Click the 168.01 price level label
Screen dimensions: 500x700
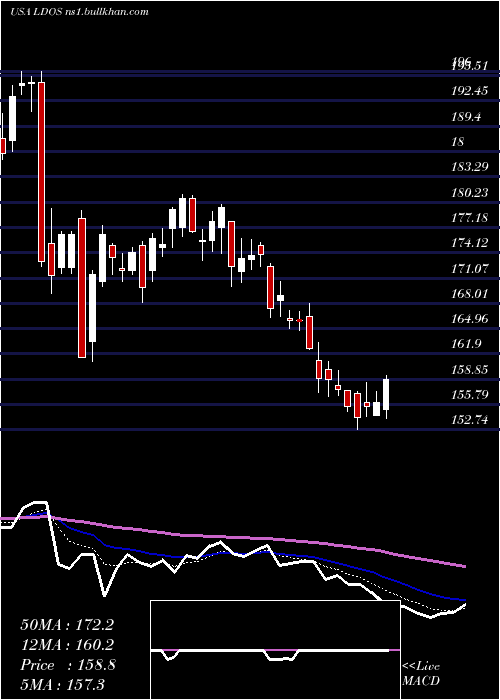[470, 294]
